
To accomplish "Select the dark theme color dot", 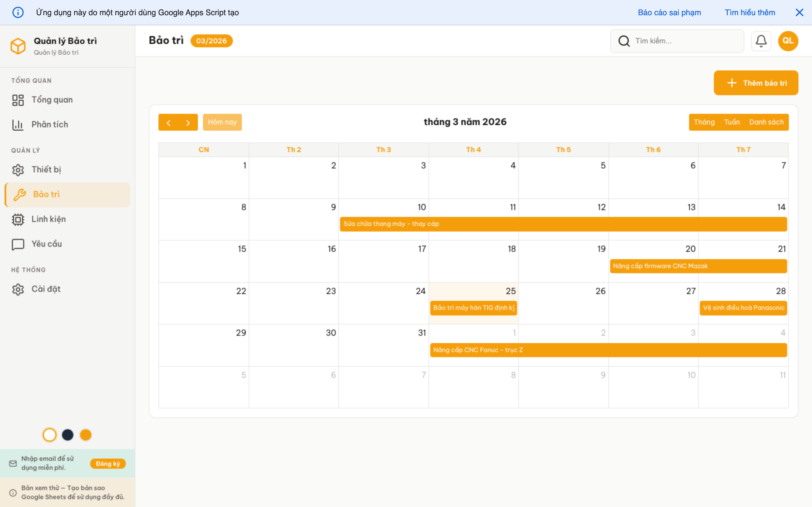I will (68, 435).
